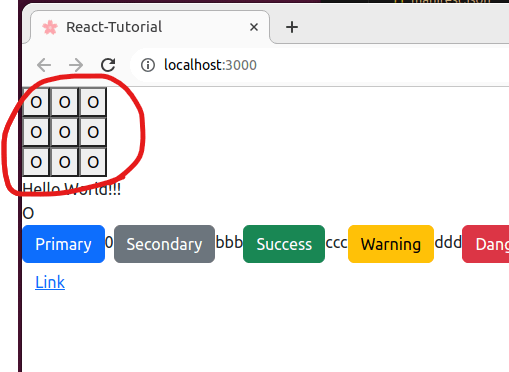Viewport: 509px width, 372px height.
Task: Click the Warning yellow button
Action: 391,244
